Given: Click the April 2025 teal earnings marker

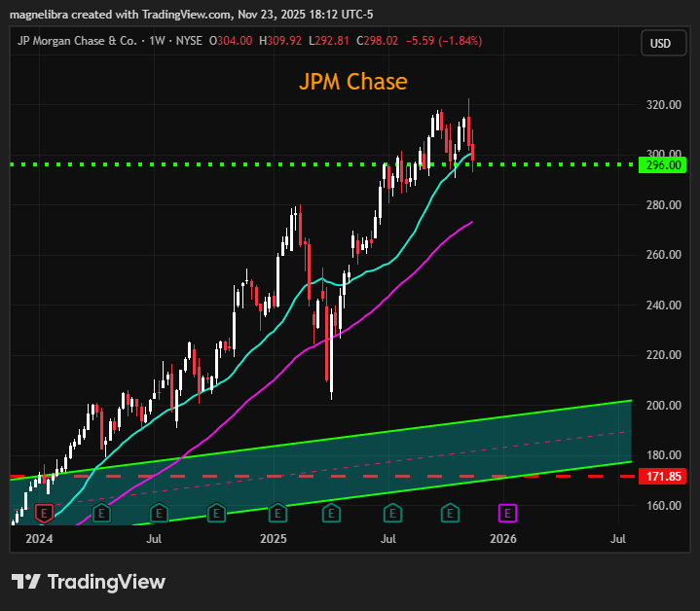Looking at the screenshot, I should (331, 514).
